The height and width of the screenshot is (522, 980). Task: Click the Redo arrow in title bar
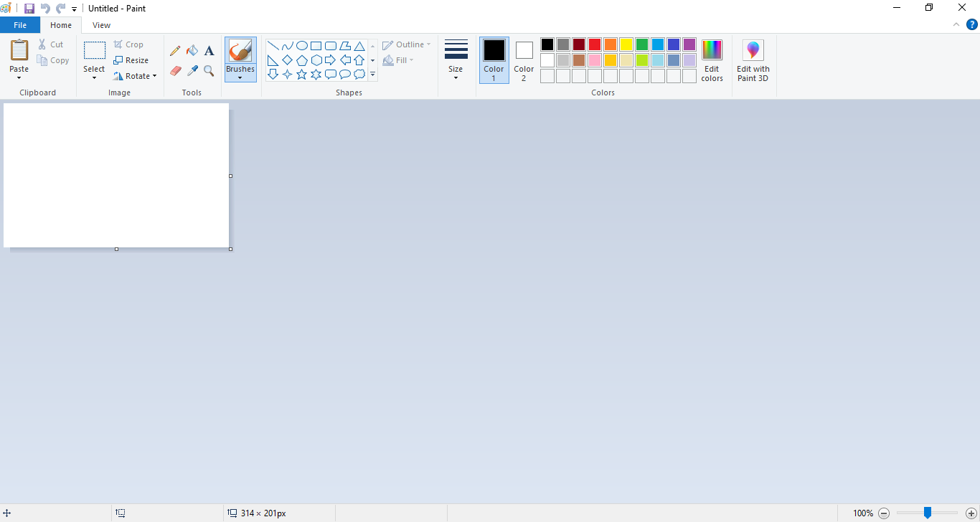tap(61, 9)
